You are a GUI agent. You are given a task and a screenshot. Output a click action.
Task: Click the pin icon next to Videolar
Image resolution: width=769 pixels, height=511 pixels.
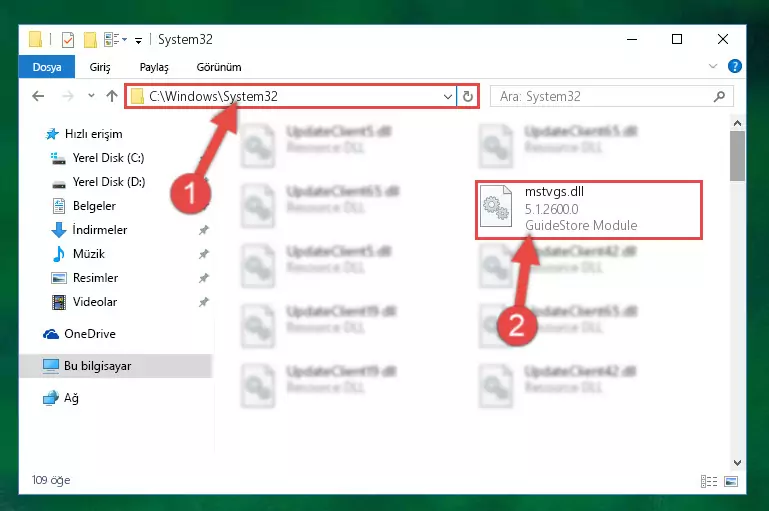[x=204, y=302]
